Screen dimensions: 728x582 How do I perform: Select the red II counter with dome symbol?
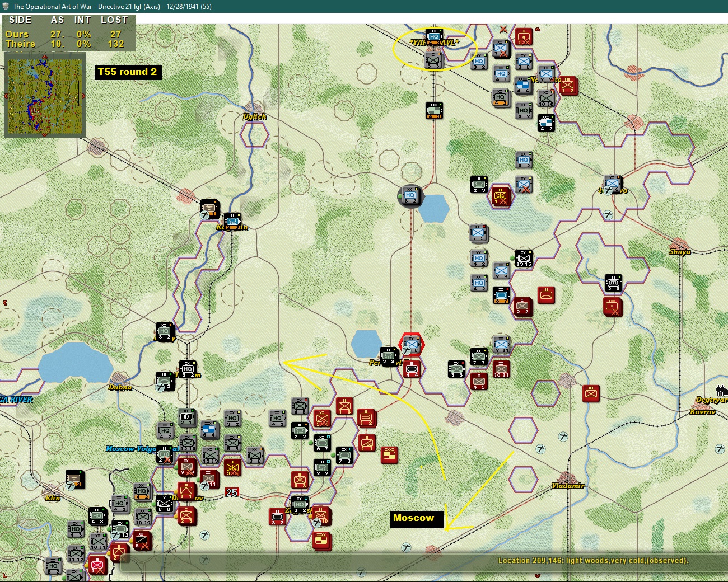[x=546, y=294]
